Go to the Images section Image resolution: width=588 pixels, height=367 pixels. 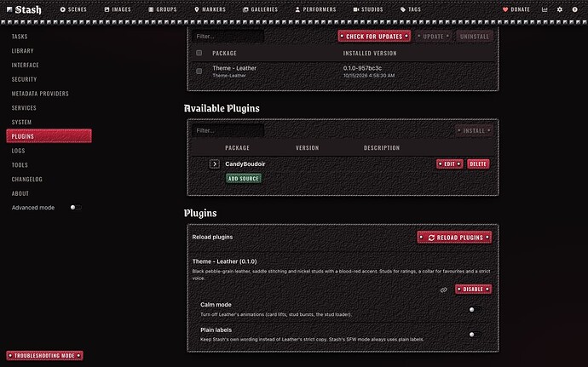tap(118, 9)
